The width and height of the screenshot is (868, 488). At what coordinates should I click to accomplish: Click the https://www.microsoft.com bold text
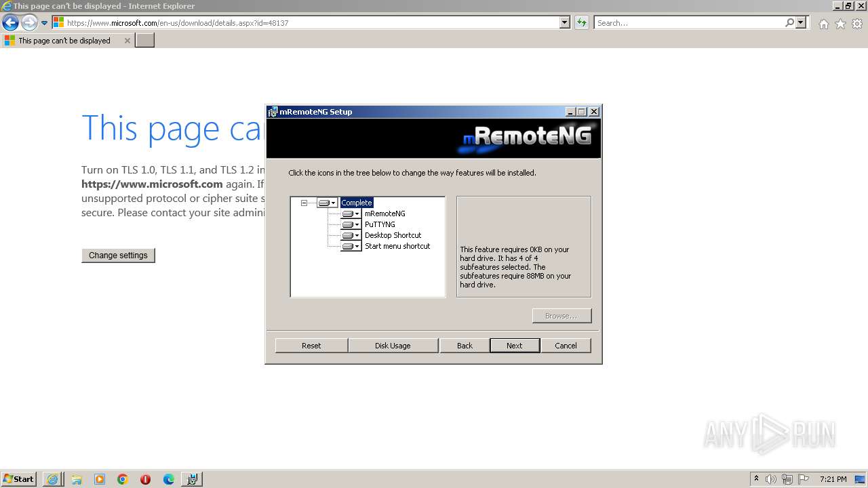(152, 184)
